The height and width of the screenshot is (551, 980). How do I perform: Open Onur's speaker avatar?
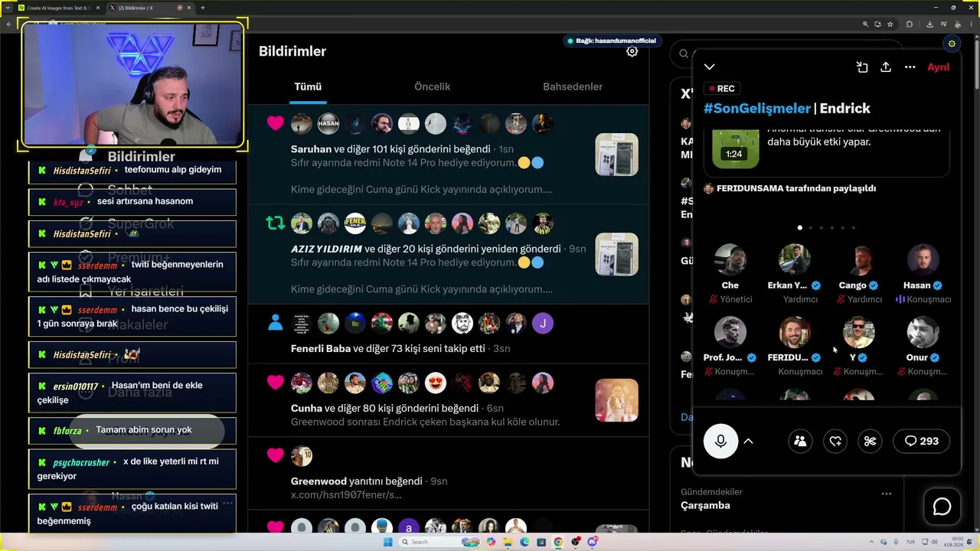click(x=923, y=332)
